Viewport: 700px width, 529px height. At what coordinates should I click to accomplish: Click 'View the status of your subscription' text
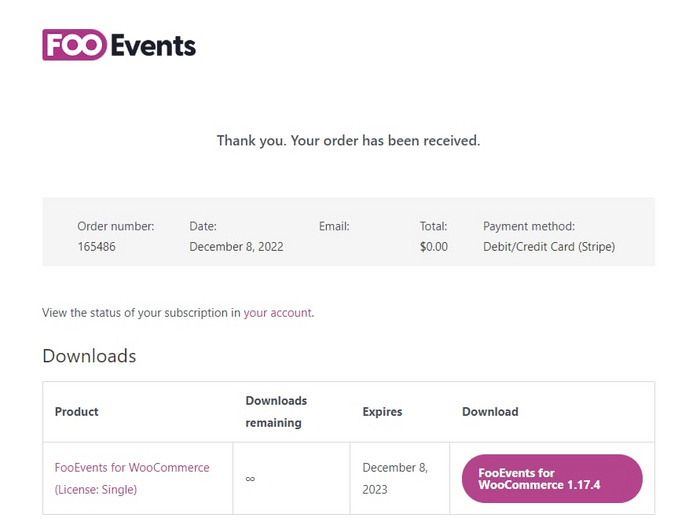click(x=140, y=313)
